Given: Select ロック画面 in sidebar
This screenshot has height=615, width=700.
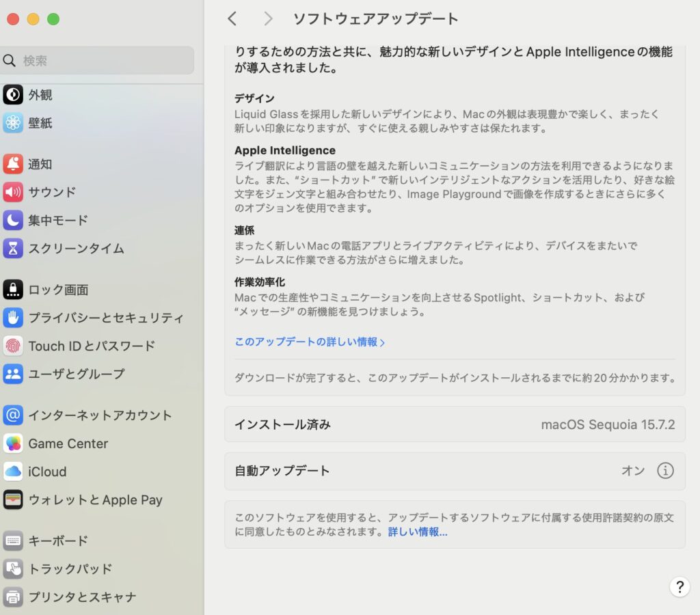Looking at the screenshot, I should click(58, 290).
